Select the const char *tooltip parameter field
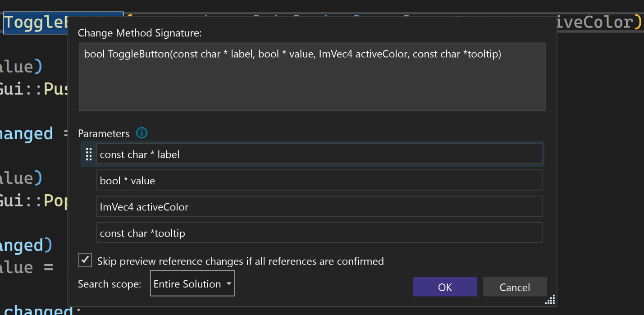The width and height of the screenshot is (644, 315). click(x=319, y=233)
